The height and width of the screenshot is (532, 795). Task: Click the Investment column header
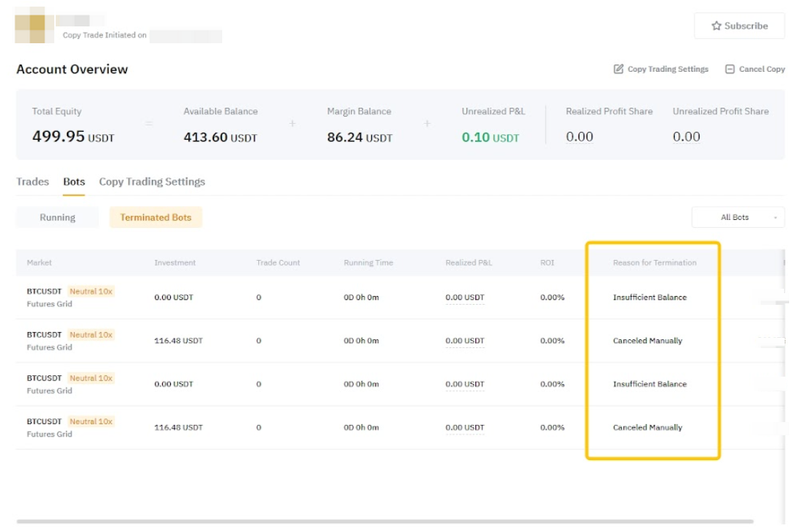(x=175, y=262)
